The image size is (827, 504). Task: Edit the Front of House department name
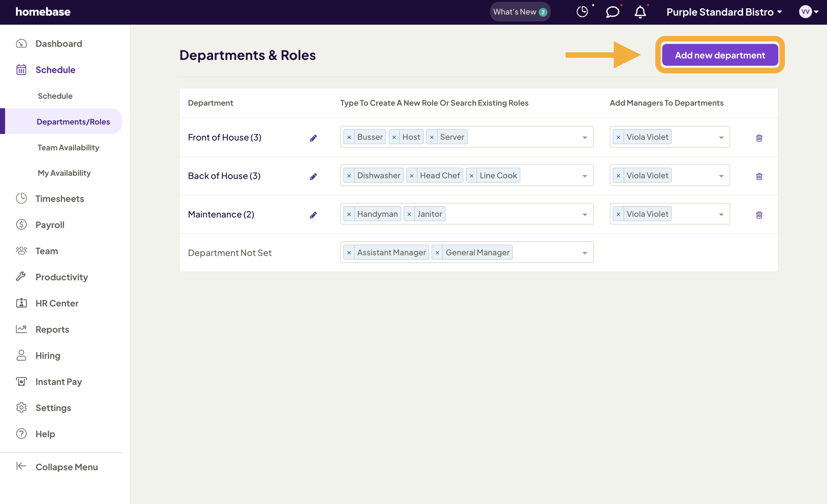point(313,138)
